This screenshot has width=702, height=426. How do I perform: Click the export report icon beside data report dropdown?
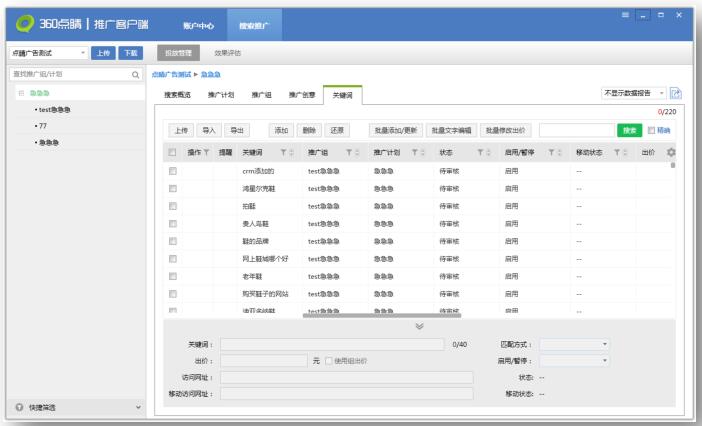point(676,93)
